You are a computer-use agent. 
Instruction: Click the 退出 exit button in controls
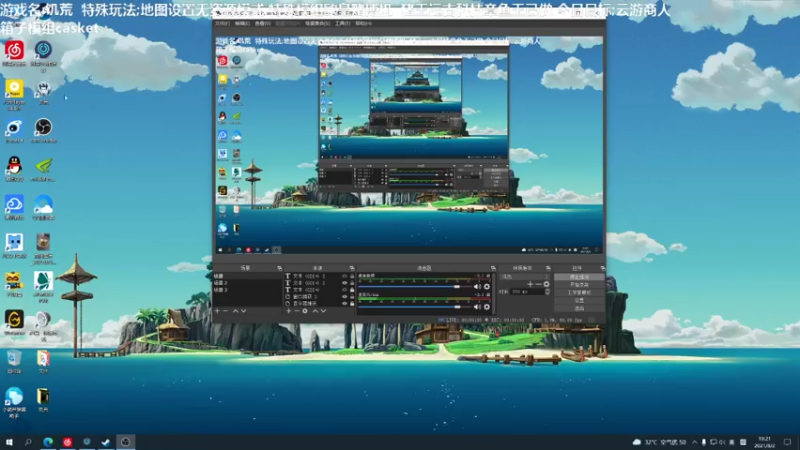tap(580, 308)
